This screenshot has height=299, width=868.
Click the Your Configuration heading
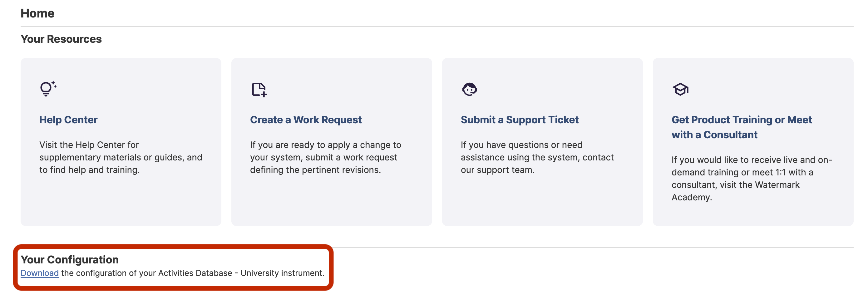click(69, 259)
